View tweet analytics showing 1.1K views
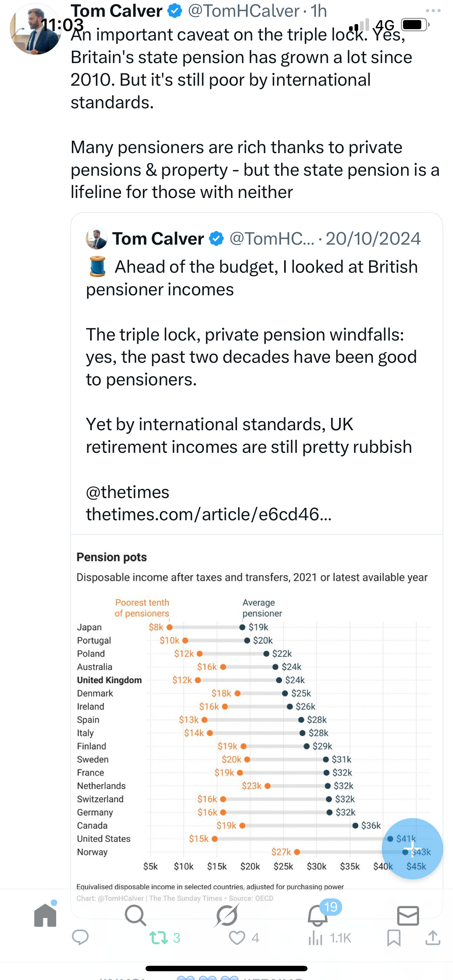This screenshot has height=980, width=453. click(329, 938)
